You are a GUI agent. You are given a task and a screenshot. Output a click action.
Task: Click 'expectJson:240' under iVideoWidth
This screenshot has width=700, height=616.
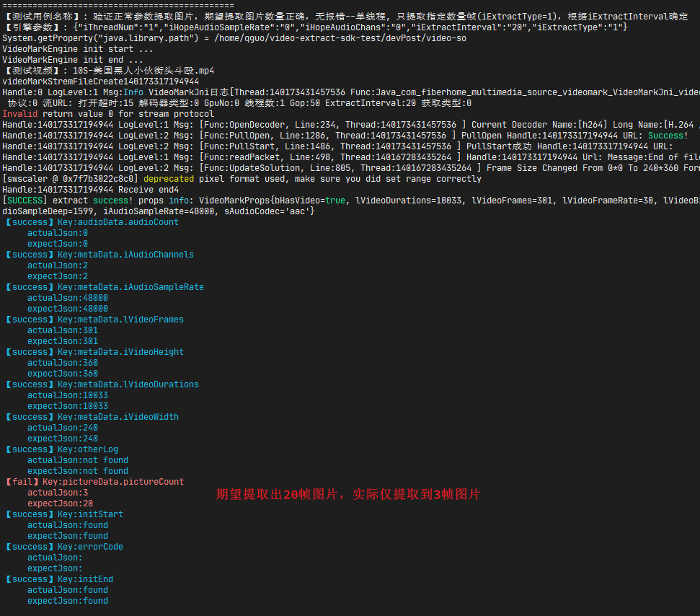pos(63,439)
